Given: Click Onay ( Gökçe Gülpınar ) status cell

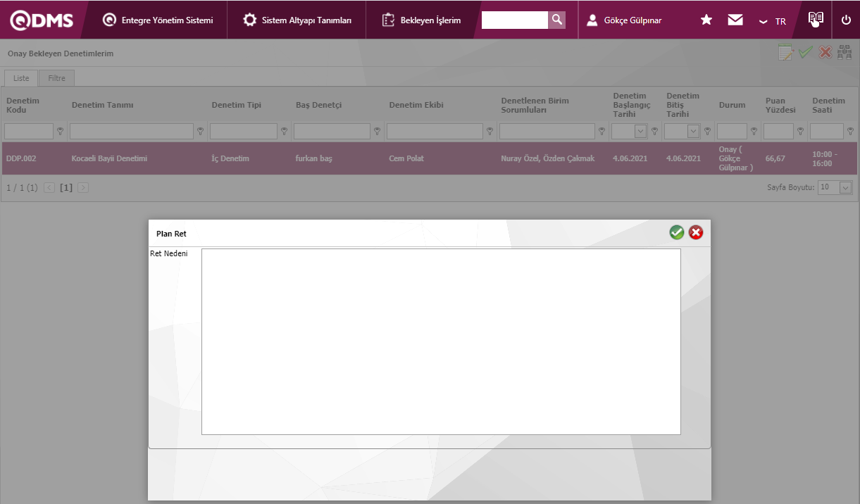Looking at the screenshot, I should click(x=736, y=158).
